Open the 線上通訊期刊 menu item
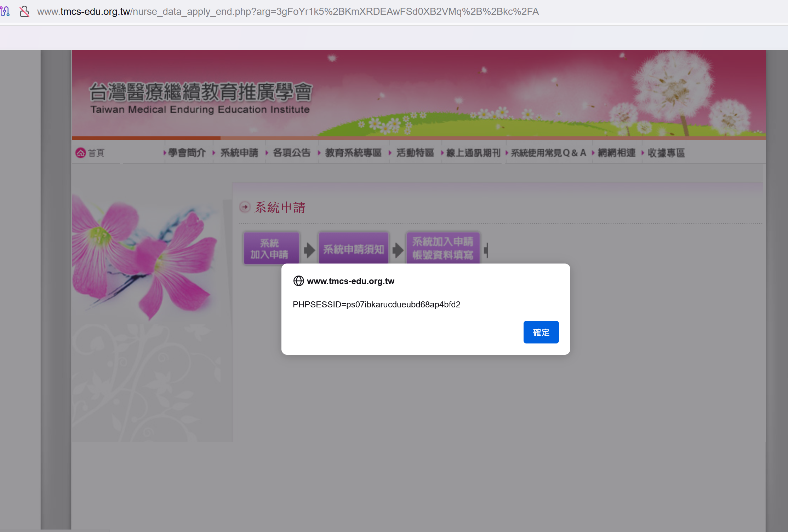788x532 pixels. coord(474,153)
